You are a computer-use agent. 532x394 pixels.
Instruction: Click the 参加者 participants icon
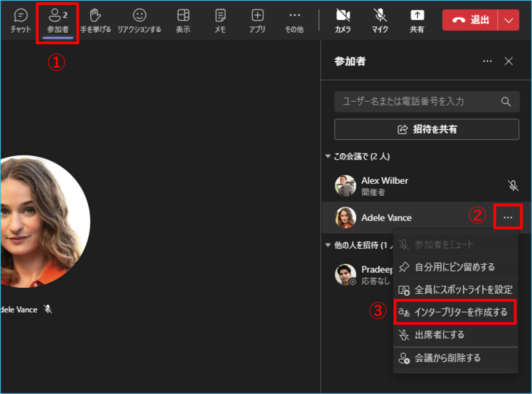point(58,20)
